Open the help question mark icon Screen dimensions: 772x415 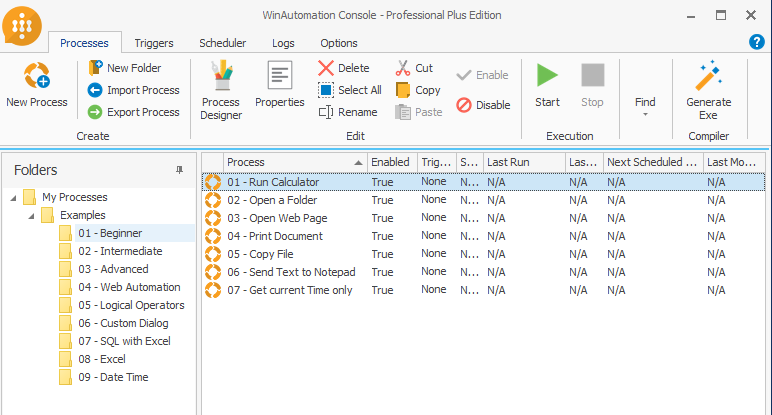[757, 42]
